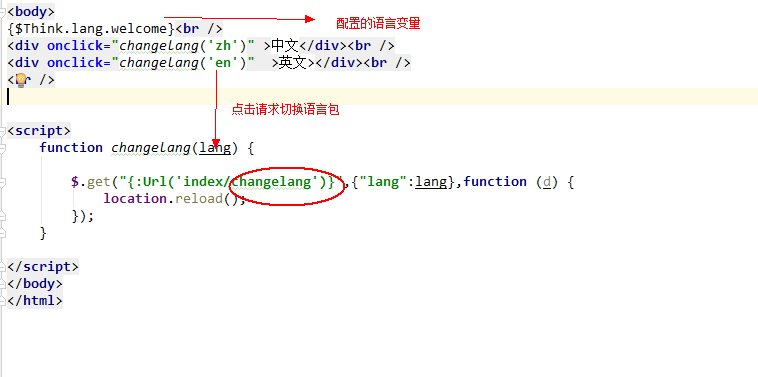
Task: Click the opening <body> tag text
Action: 31,12
